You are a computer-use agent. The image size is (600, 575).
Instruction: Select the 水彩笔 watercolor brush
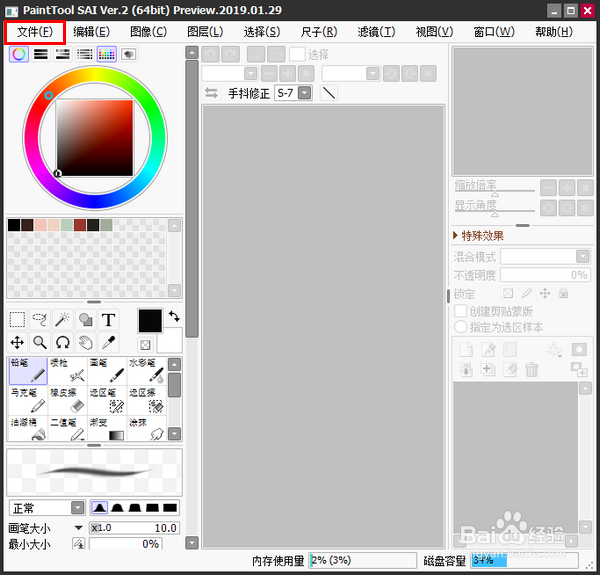[x=147, y=371]
